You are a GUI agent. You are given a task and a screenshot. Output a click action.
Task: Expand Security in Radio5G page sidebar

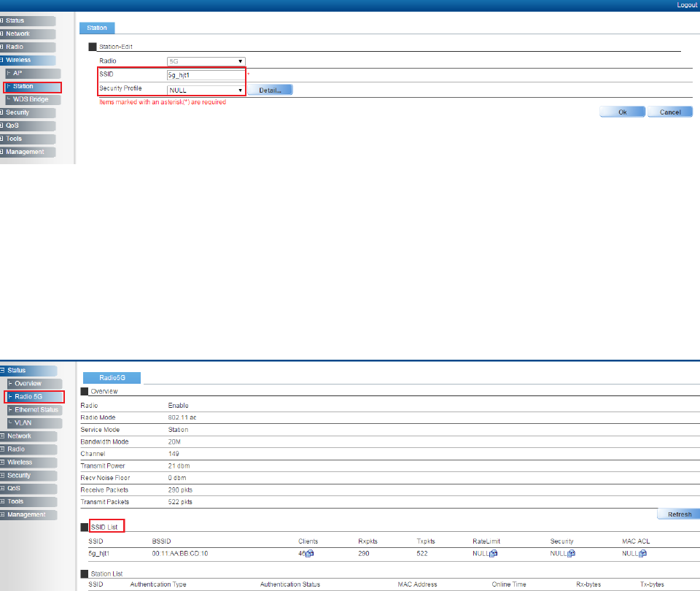pos(28,475)
